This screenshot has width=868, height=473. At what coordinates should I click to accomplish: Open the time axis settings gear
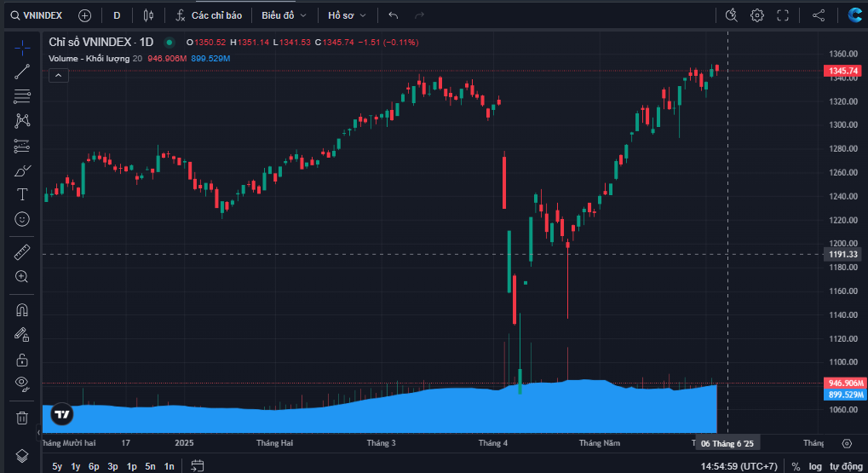(847, 443)
